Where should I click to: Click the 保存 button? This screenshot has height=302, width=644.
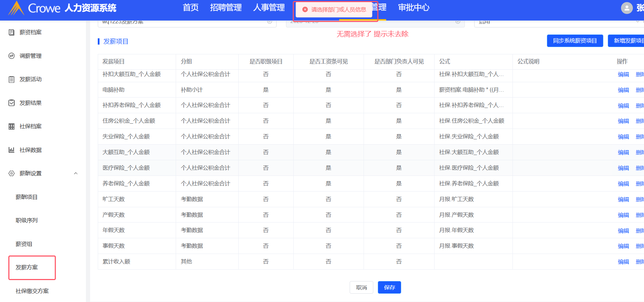[389, 287]
